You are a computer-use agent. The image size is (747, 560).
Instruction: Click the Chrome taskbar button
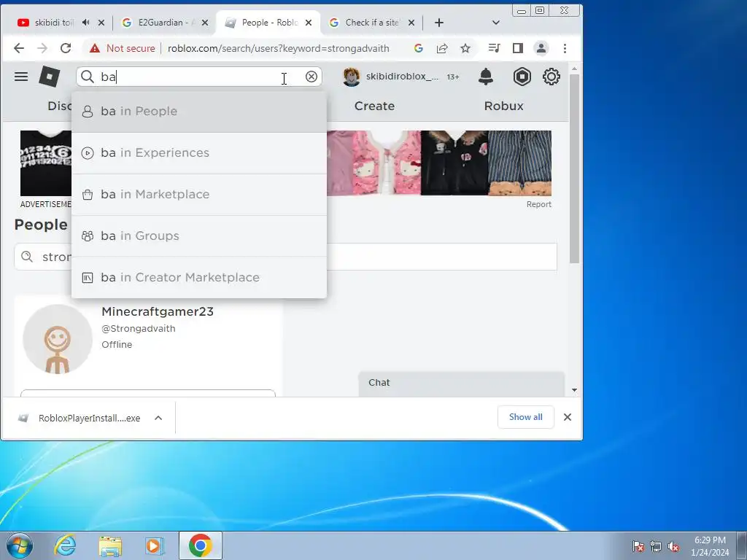pos(201,545)
